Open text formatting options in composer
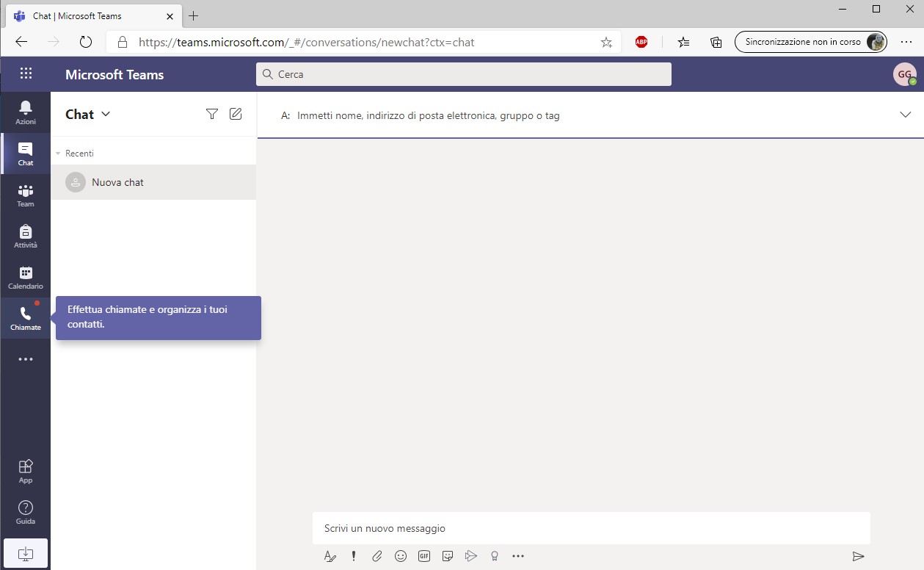The width and height of the screenshot is (924, 570). pyautogui.click(x=330, y=556)
